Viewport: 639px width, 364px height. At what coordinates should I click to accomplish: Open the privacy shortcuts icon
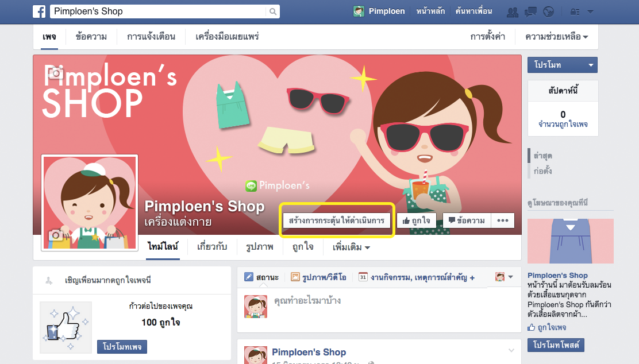[x=575, y=12]
